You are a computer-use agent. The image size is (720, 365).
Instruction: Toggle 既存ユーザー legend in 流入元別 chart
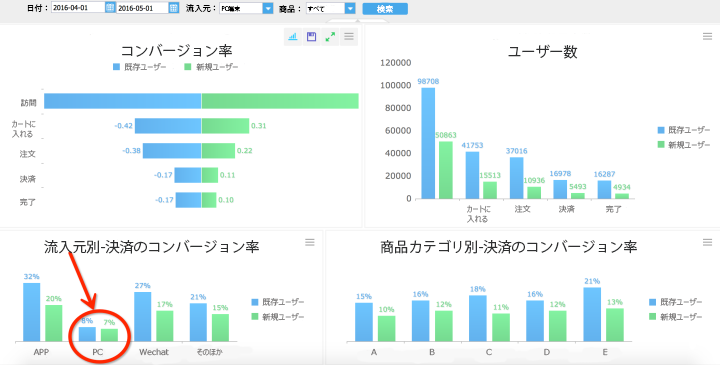[x=278, y=302]
